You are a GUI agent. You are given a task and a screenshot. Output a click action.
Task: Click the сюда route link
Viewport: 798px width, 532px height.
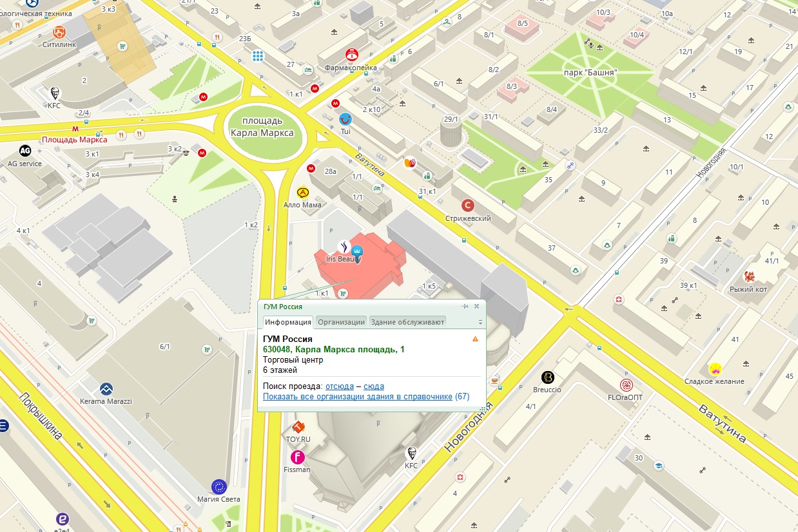pos(374,386)
